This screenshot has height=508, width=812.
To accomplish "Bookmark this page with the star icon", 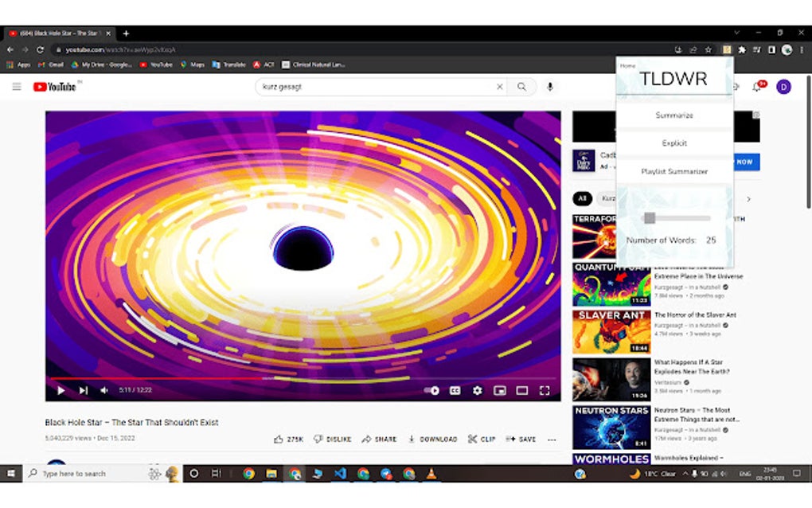I will 708,49.
